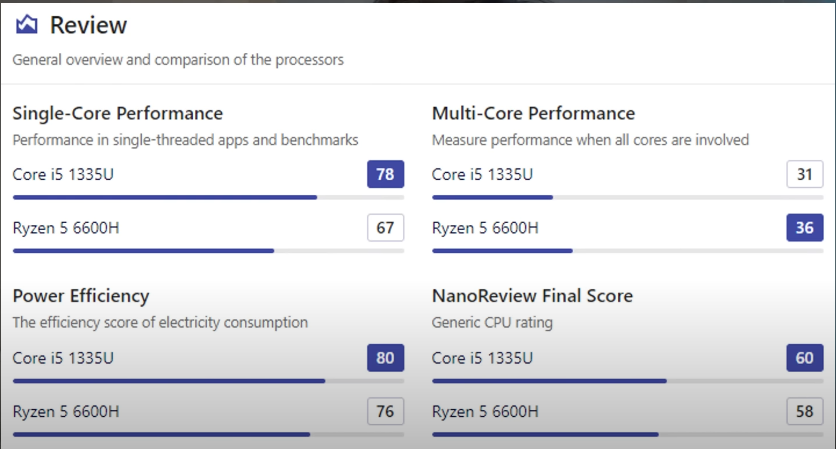
Task: Select the NanoReview Final Score heading
Action: [532, 296]
